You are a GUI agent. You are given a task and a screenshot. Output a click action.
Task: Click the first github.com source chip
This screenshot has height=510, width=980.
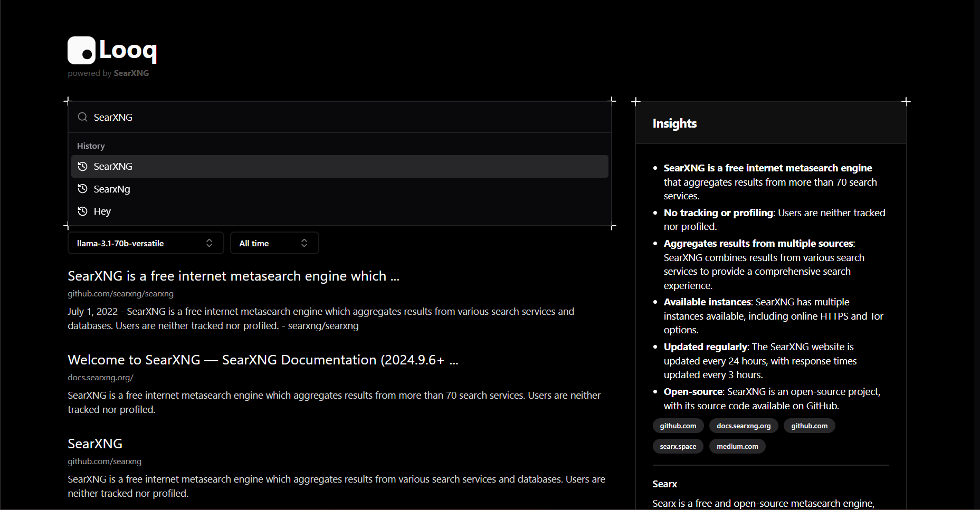pyautogui.click(x=678, y=426)
